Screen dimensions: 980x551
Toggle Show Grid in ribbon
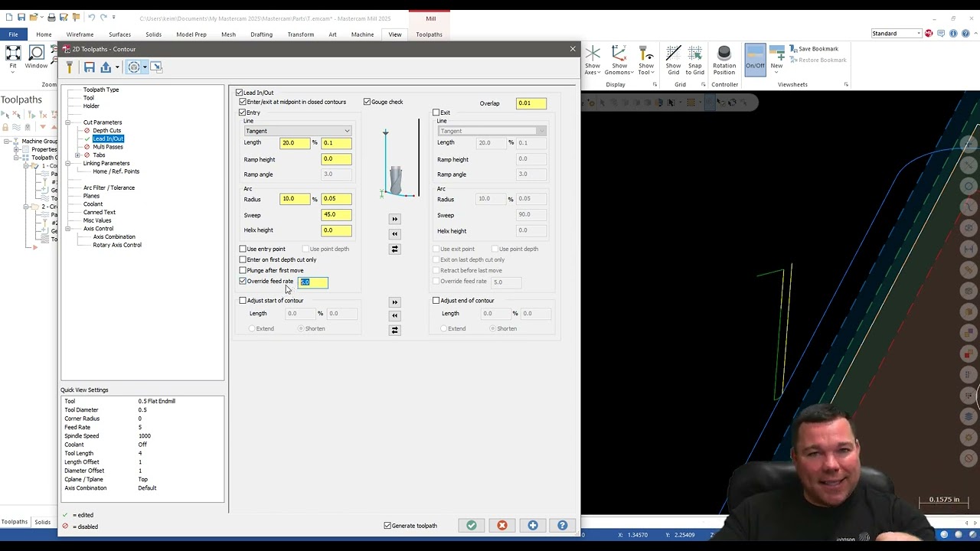673,54
